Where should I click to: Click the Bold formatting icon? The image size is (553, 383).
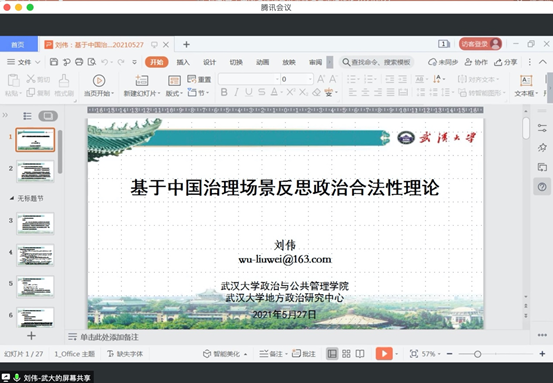click(224, 92)
